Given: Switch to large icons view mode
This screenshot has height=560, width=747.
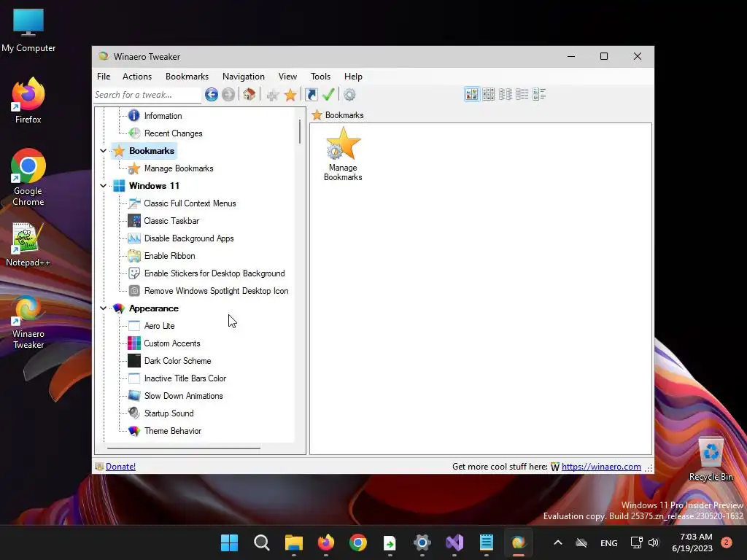Looking at the screenshot, I should [x=472, y=94].
